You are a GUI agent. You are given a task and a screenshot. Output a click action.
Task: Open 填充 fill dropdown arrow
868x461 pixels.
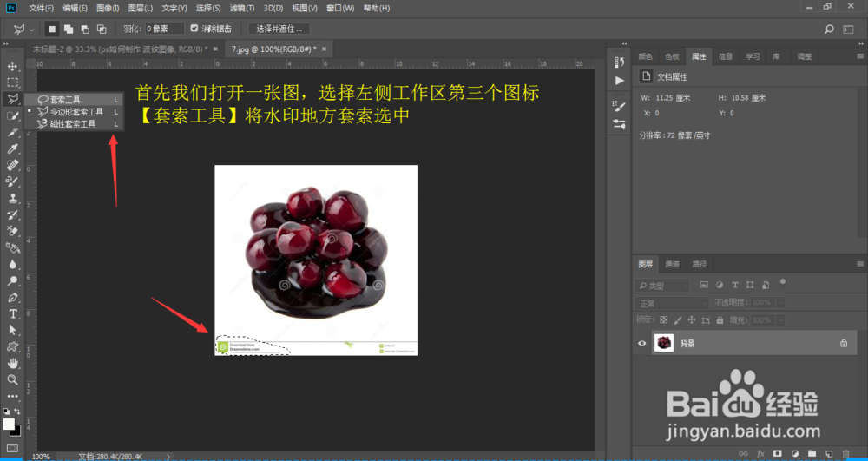781,319
